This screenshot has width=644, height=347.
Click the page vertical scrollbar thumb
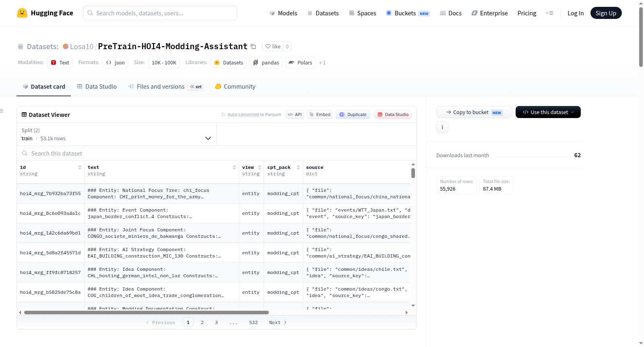641,37
